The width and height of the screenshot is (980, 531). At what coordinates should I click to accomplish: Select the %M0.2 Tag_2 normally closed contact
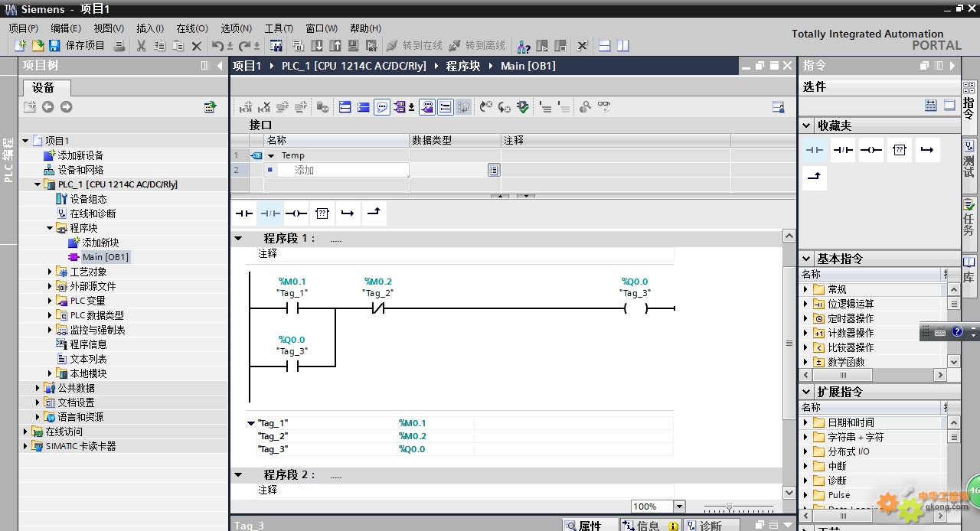pos(377,308)
